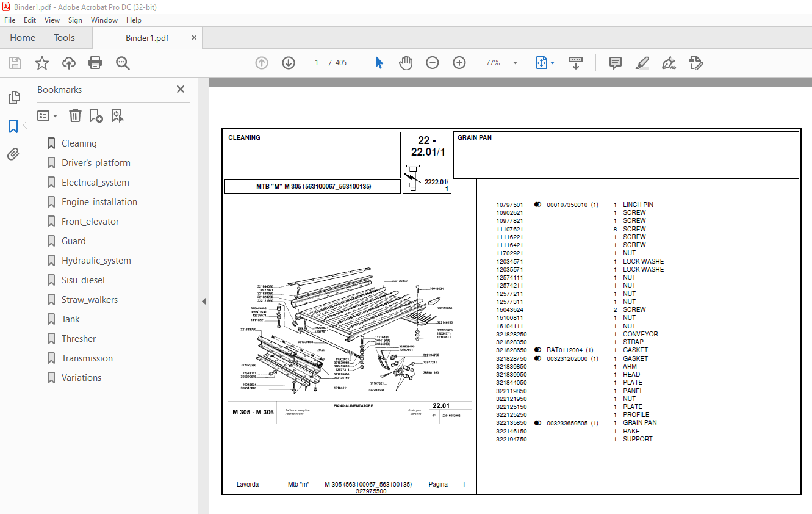Open the Sign menu
The image size is (812, 514).
pos(75,20)
